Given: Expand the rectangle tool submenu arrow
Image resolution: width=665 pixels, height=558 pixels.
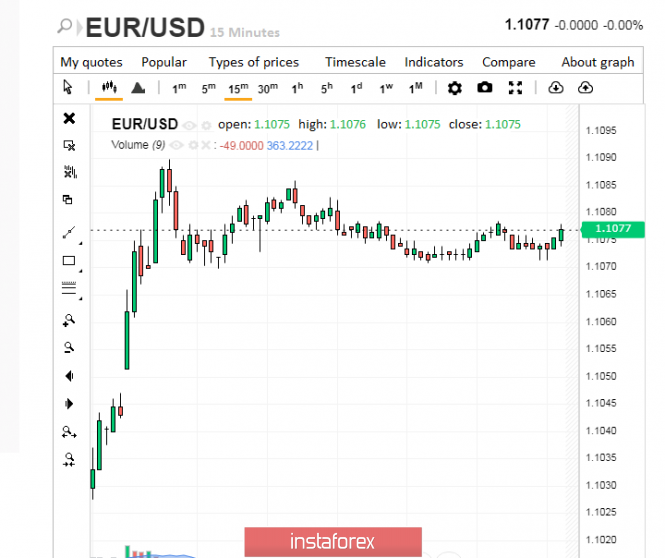Looking at the screenshot, I should [81, 271].
